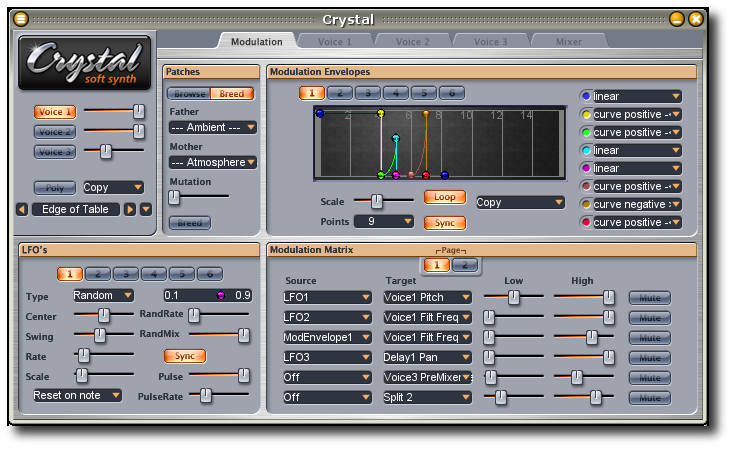
Task: Click the title bar menu icon
Action: tap(21, 19)
